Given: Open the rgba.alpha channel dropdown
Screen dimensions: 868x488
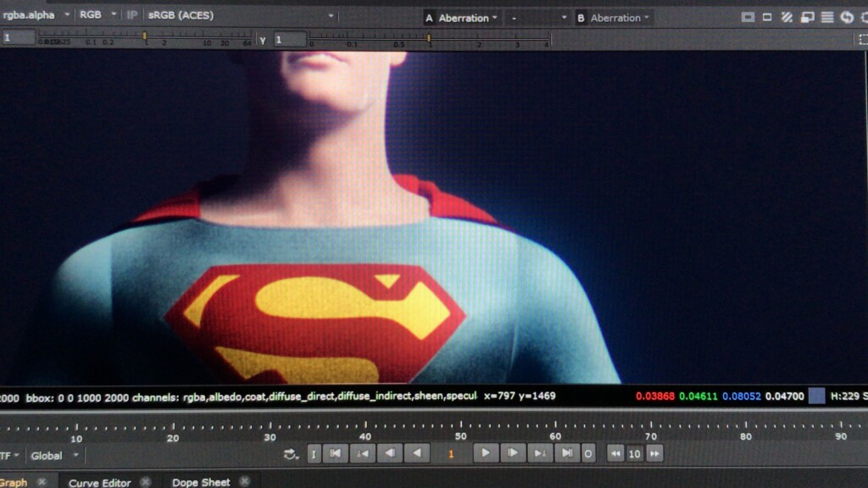Looking at the screenshot, I should coord(36,15).
